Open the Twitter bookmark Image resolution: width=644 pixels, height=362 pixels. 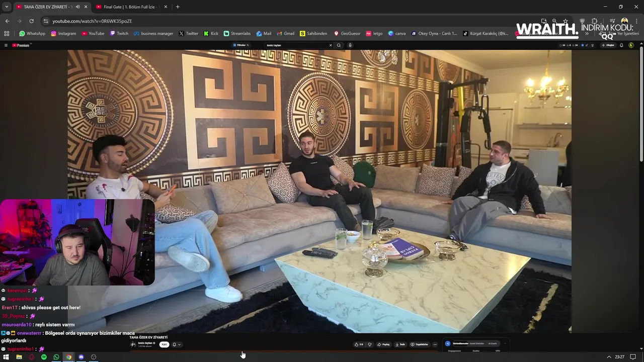188,34
